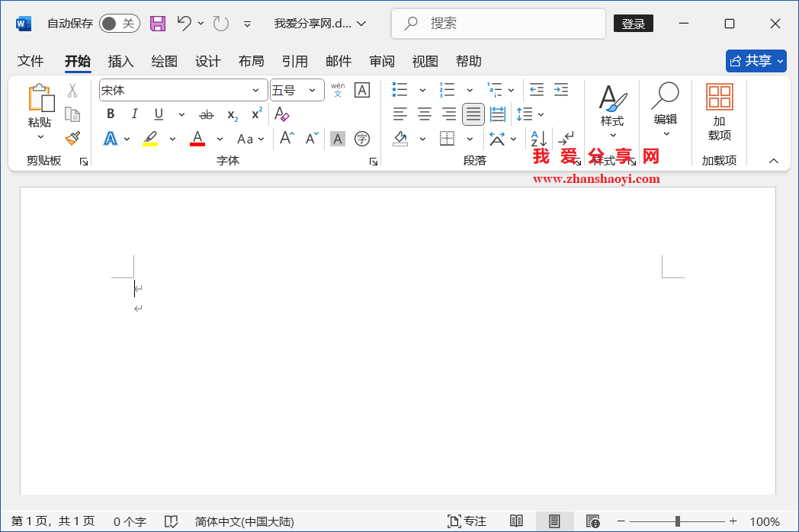This screenshot has width=799, height=532.
Task: Open Change Case Aa dropdown
Action: coord(250,139)
